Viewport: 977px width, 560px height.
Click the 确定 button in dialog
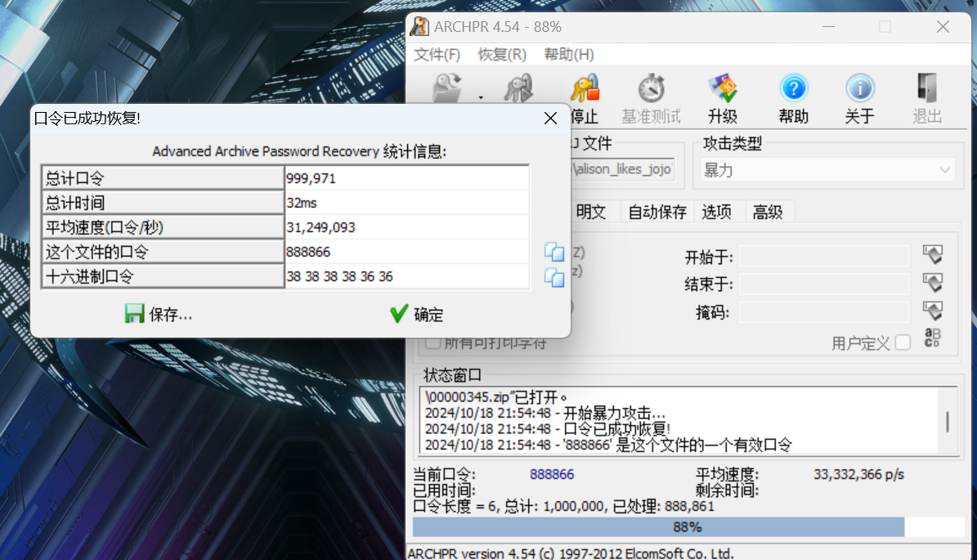417,314
